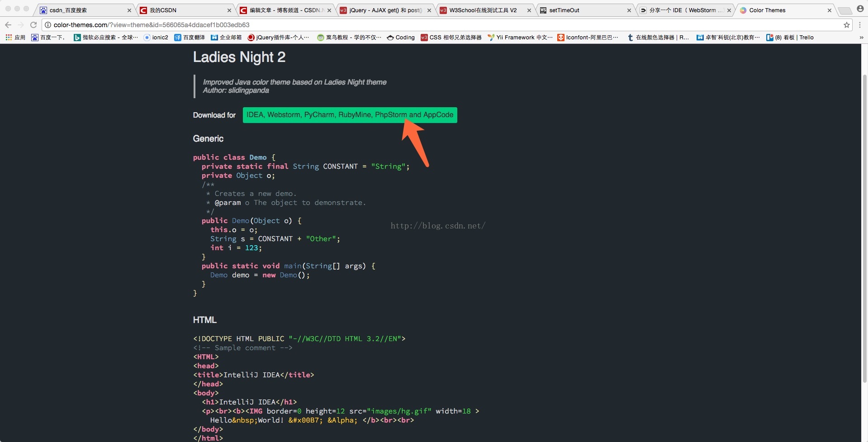This screenshot has height=442, width=868.
Task: Reload the current page
Action: point(33,25)
